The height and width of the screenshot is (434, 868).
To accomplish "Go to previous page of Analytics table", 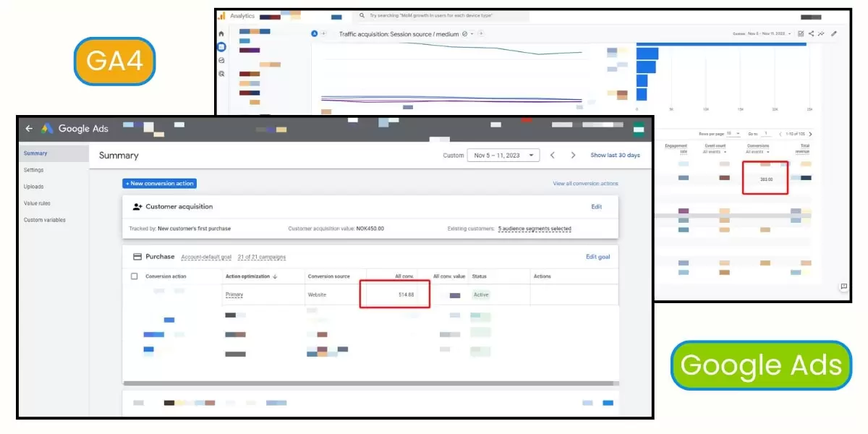I will (780, 134).
